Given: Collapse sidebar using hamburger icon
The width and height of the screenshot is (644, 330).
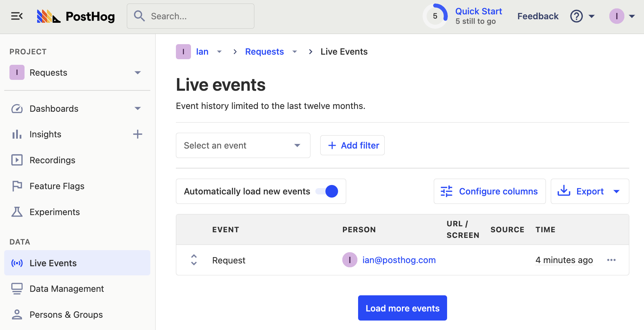Looking at the screenshot, I should click(17, 16).
